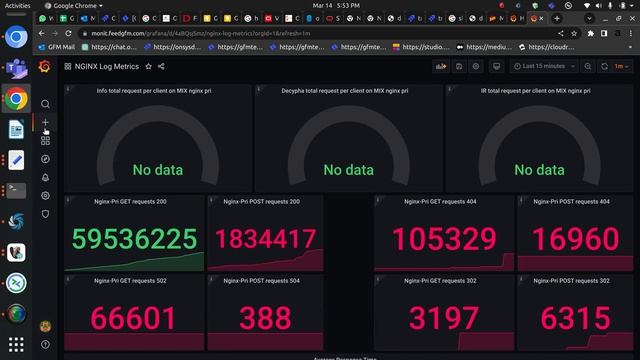Open https://cloudr... bookmark
Screen dimensions: 640x360
tap(547, 47)
